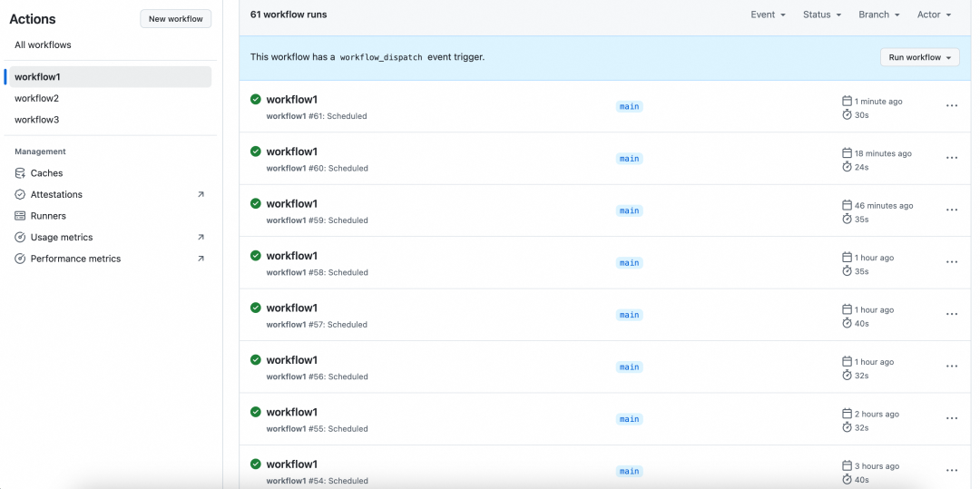
Task: Expand the Event filter dropdown
Action: point(768,15)
